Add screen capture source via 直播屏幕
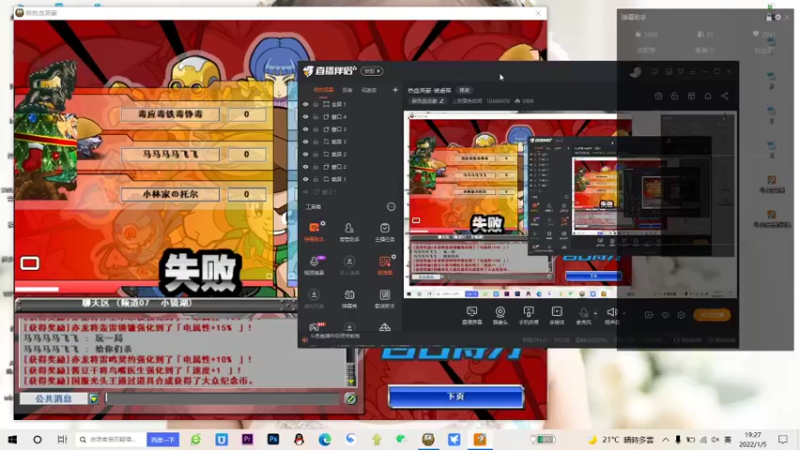Image resolution: width=800 pixels, height=450 pixels. 472,315
